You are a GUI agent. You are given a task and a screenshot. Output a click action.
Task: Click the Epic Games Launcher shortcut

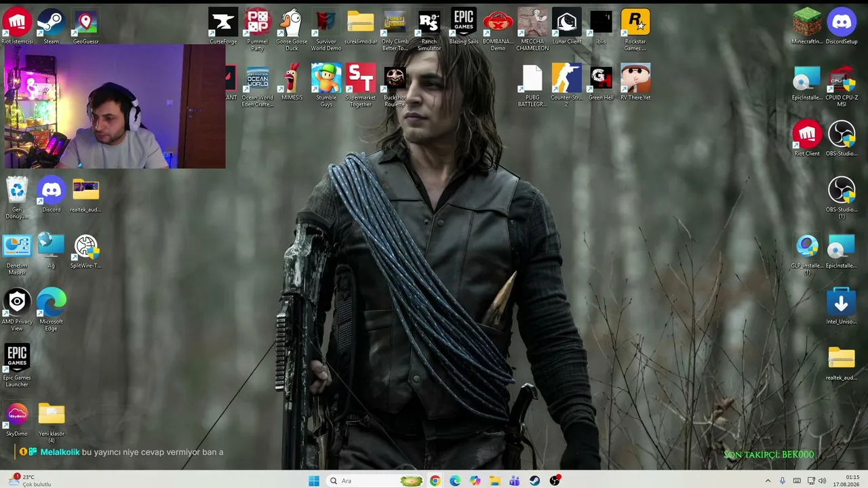point(17,366)
